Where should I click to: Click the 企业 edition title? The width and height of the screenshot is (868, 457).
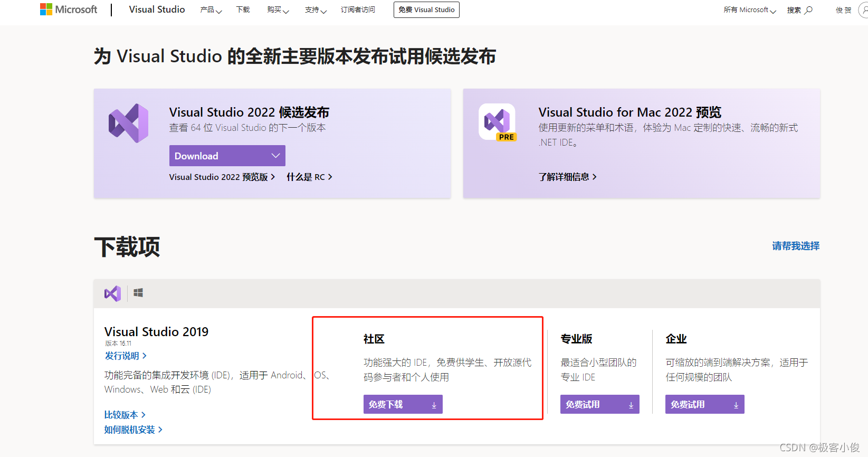[x=676, y=339]
